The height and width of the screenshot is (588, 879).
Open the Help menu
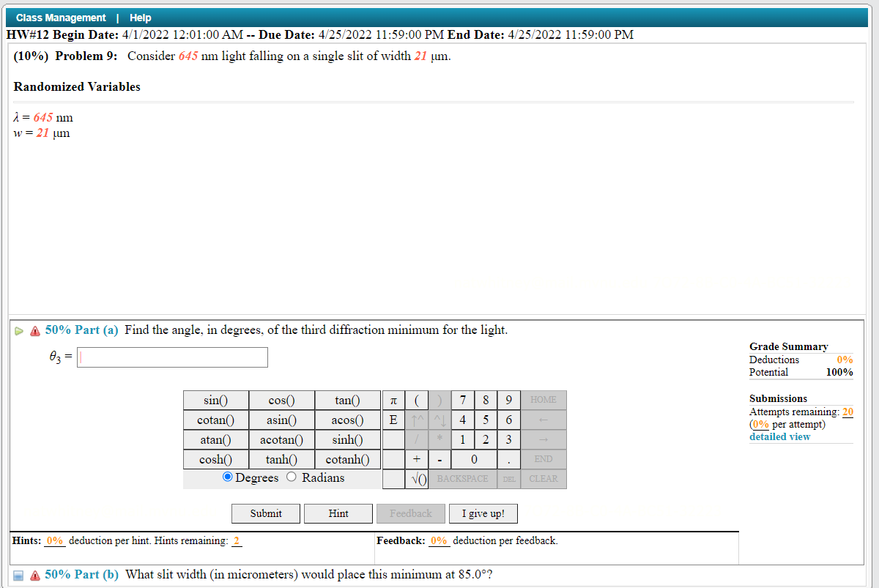140,17
